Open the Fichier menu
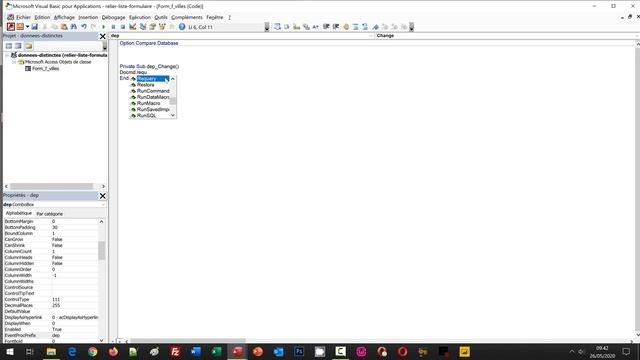This screenshot has width=640, height=360. pos(23,17)
